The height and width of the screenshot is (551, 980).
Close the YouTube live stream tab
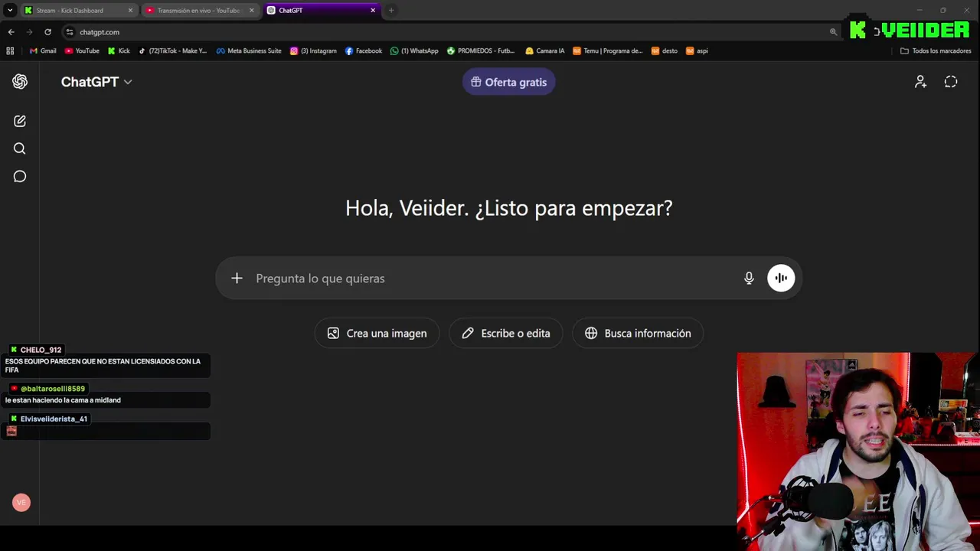tap(251, 10)
